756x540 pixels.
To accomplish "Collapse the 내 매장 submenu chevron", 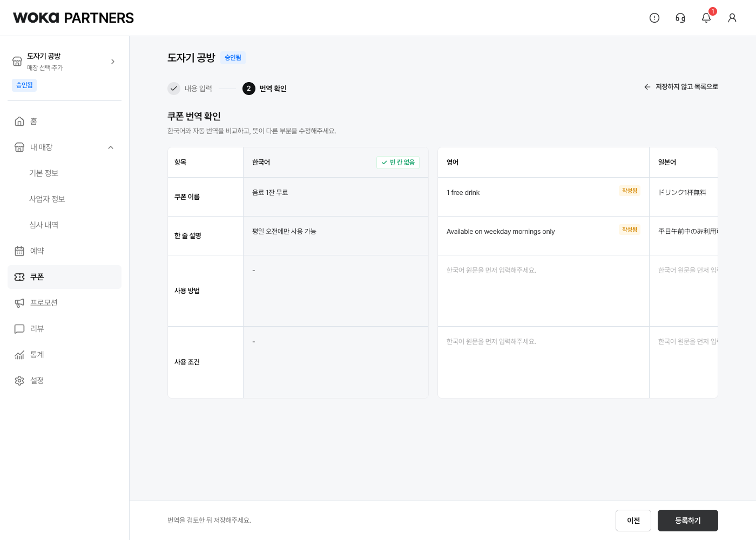I will [x=111, y=147].
